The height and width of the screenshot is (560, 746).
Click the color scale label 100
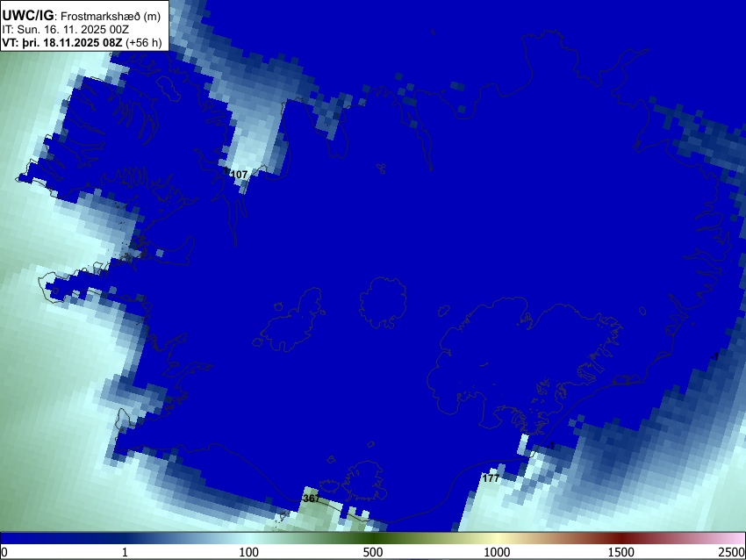click(x=249, y=552)
